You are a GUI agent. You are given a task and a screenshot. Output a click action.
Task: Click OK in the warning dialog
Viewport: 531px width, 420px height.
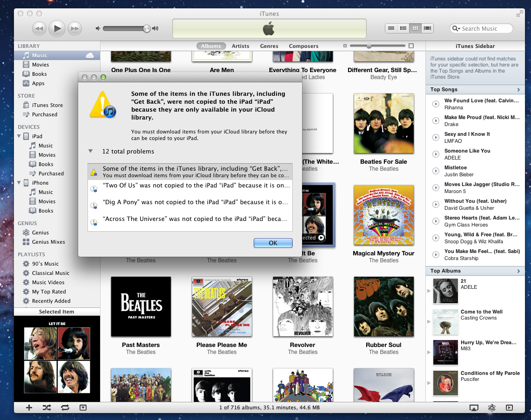pyautogui.click(x=273, y=243)
